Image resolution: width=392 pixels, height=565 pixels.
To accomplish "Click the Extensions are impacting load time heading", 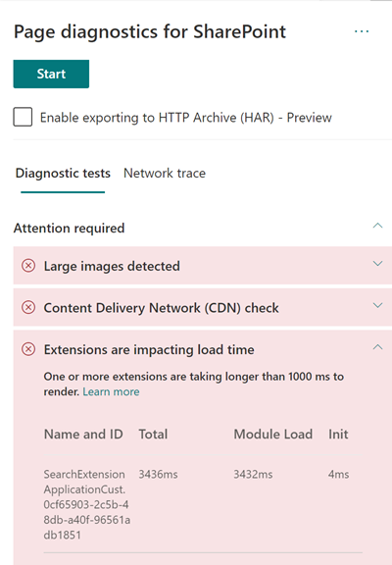I will click(x=149, y=350).
